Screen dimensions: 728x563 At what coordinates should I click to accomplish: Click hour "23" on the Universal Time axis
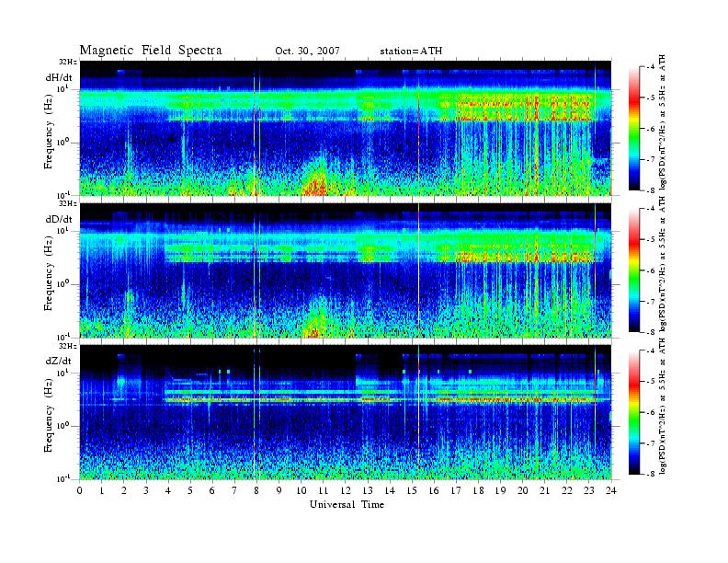[589, 491]
